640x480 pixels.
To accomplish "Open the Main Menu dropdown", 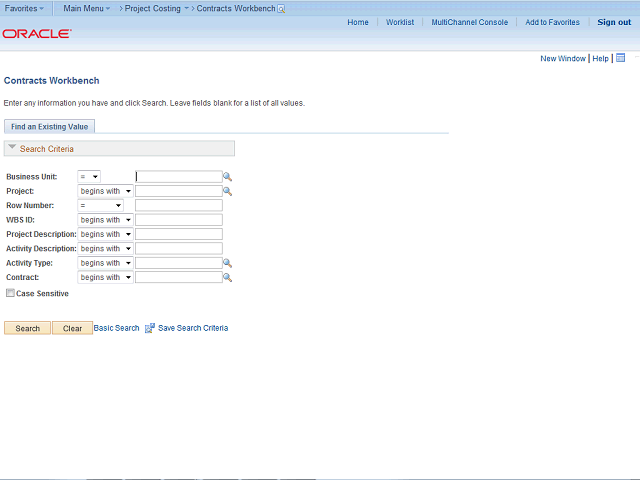I will tap(87, 8).
